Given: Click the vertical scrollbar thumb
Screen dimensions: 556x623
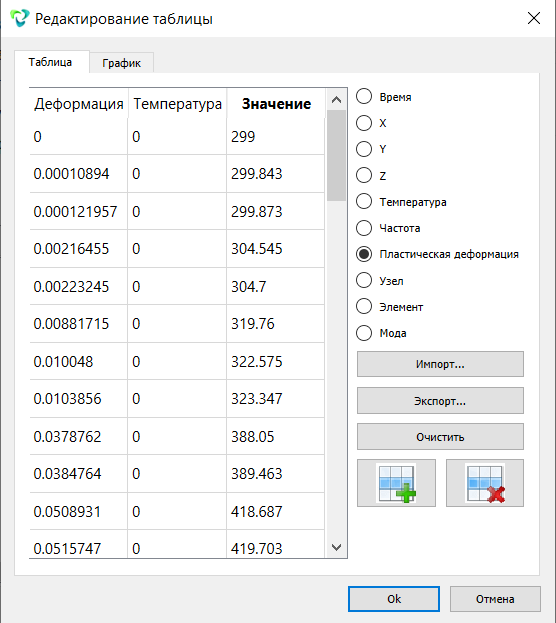Looking at the screenshot, I should 336,155.
